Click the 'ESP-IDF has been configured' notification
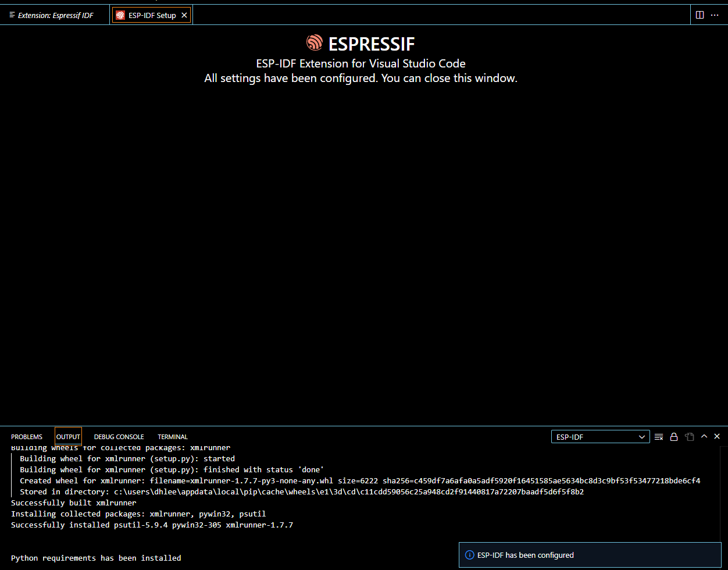The image size is (728, 570). [x=590, y=555]
